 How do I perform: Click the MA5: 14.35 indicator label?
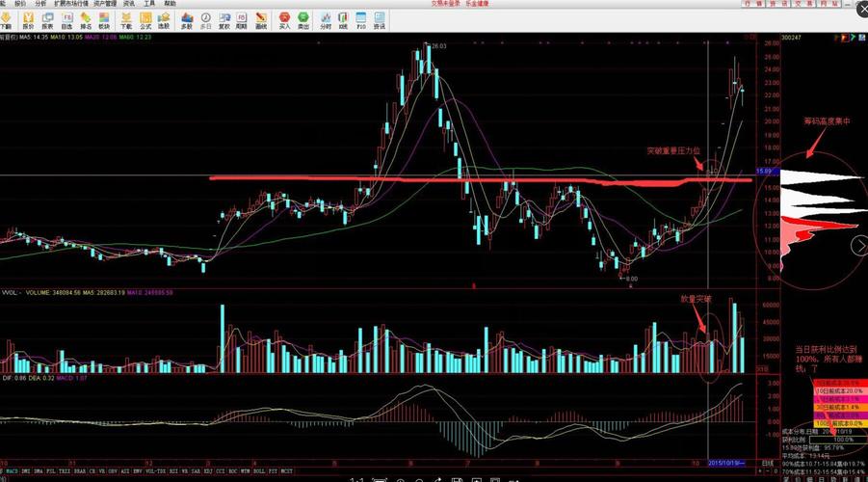34,38
